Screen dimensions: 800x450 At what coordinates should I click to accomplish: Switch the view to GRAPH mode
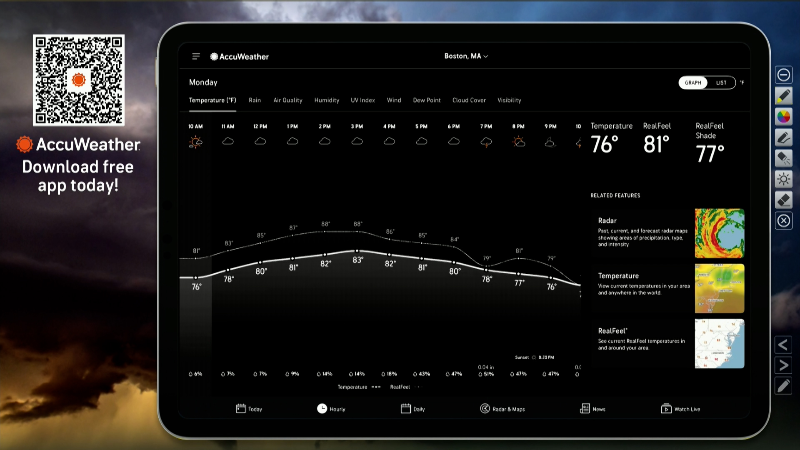pyautogui.click(x=693, y=83)
